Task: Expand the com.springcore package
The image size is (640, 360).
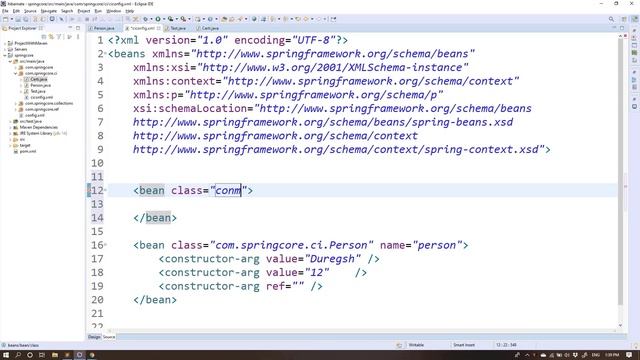Action: tap(16, 67)
